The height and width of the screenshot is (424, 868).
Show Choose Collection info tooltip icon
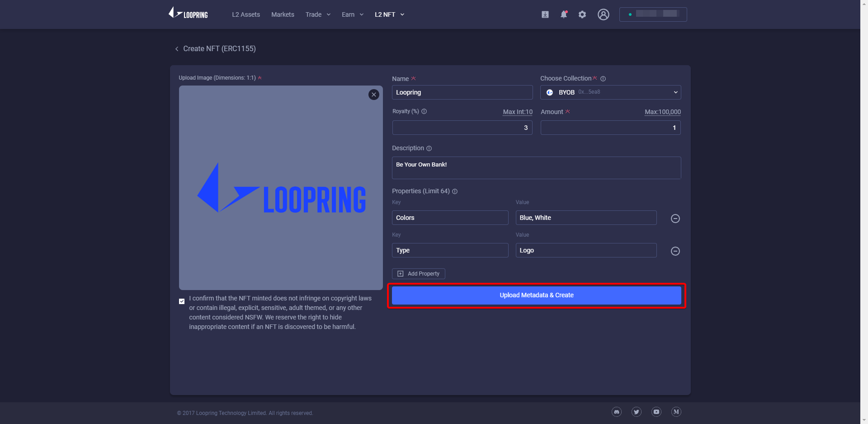point(603,79)
